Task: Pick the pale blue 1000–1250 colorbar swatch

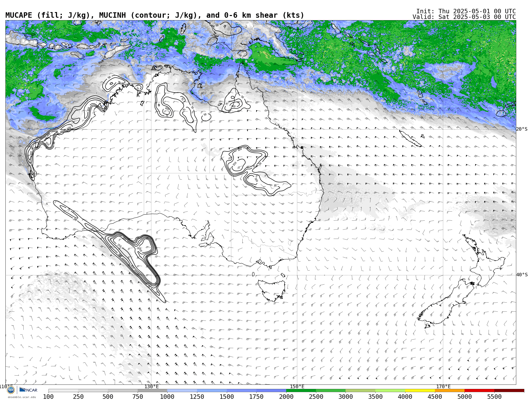Action: pyautogui.click(x=182, y=391)
